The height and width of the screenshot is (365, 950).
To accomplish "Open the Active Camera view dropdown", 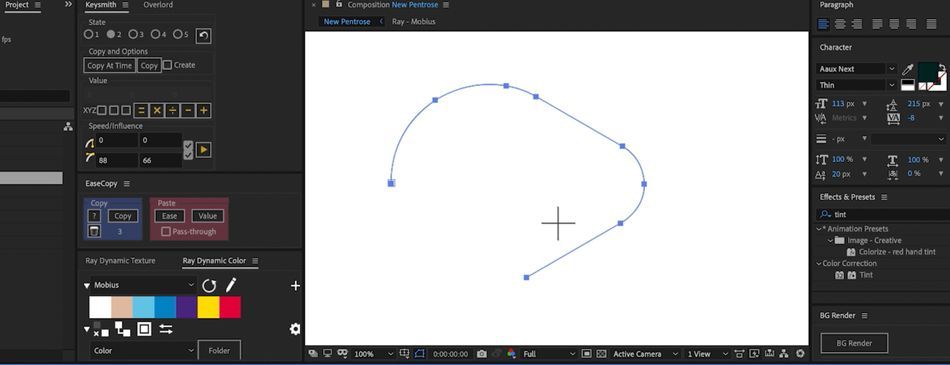I will (646, 354).
